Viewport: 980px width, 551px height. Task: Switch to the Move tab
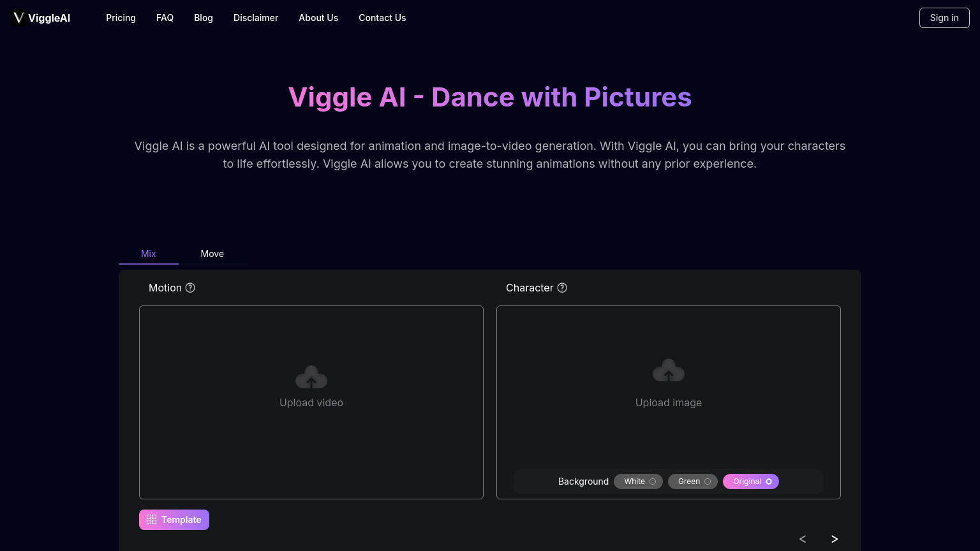pos(212,253)
